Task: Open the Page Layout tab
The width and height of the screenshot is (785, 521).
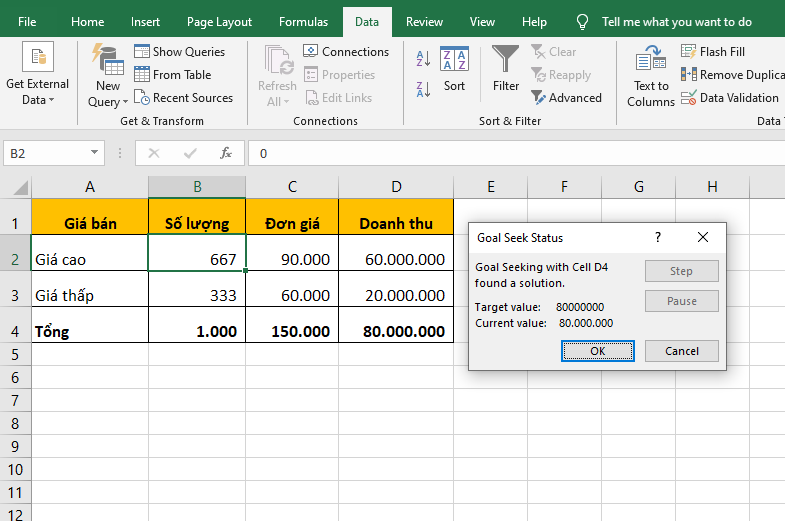Action: 220,22
